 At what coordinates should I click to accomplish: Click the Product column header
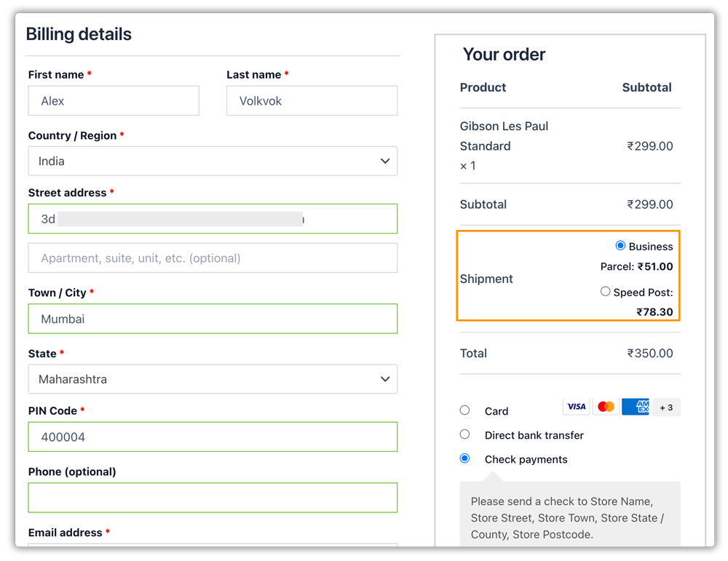483,87
